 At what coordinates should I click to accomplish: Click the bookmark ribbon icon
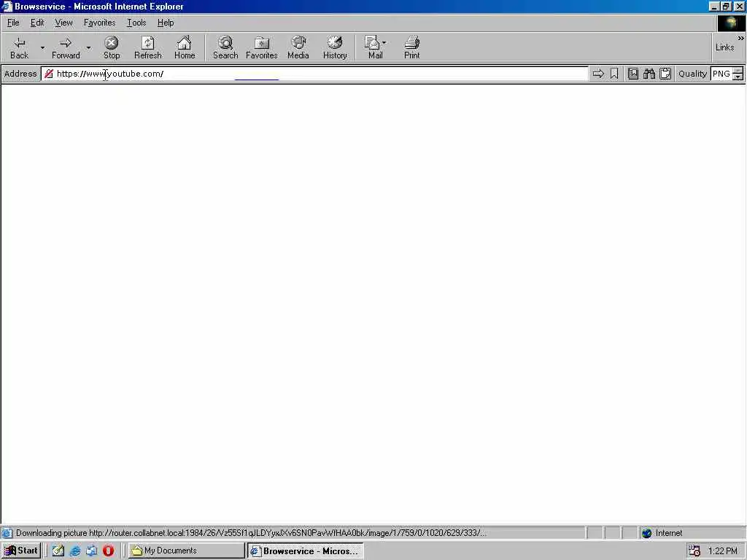click(614, 74)
